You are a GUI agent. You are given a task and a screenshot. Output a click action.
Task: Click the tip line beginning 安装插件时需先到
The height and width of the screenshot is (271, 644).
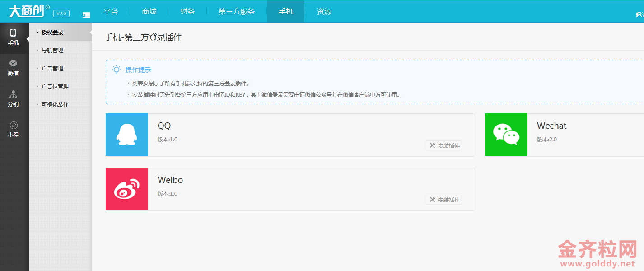click(266, 95)
